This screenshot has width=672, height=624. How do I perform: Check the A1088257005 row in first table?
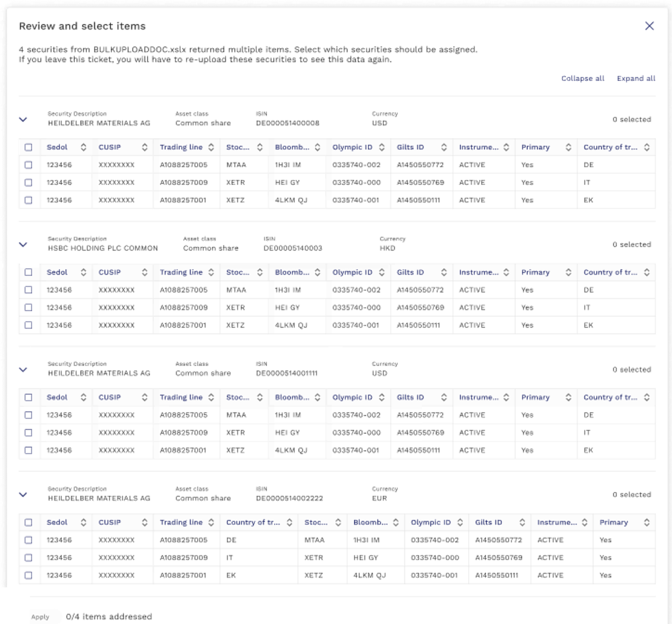coord(28,165)
